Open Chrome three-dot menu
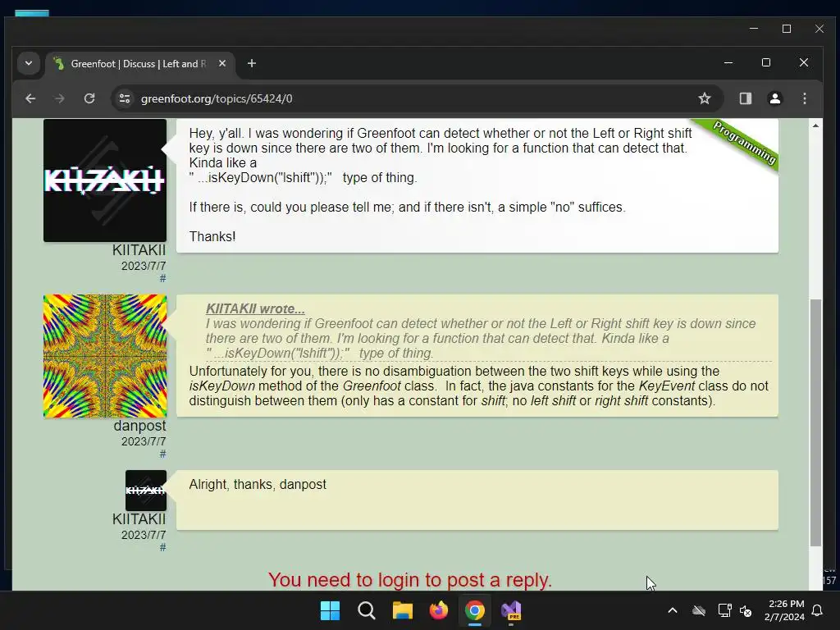Image resolution: width=840 pixels, height=630 pixels. [x=804, y=98]
